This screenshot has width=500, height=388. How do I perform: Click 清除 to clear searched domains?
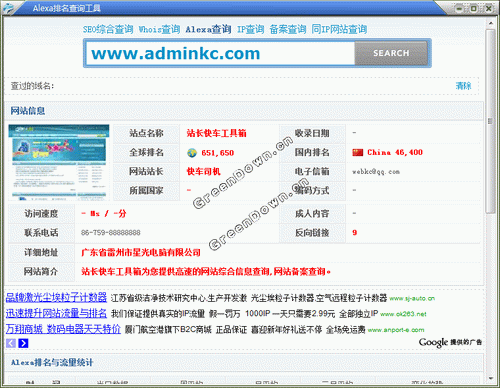click(463, 86)
